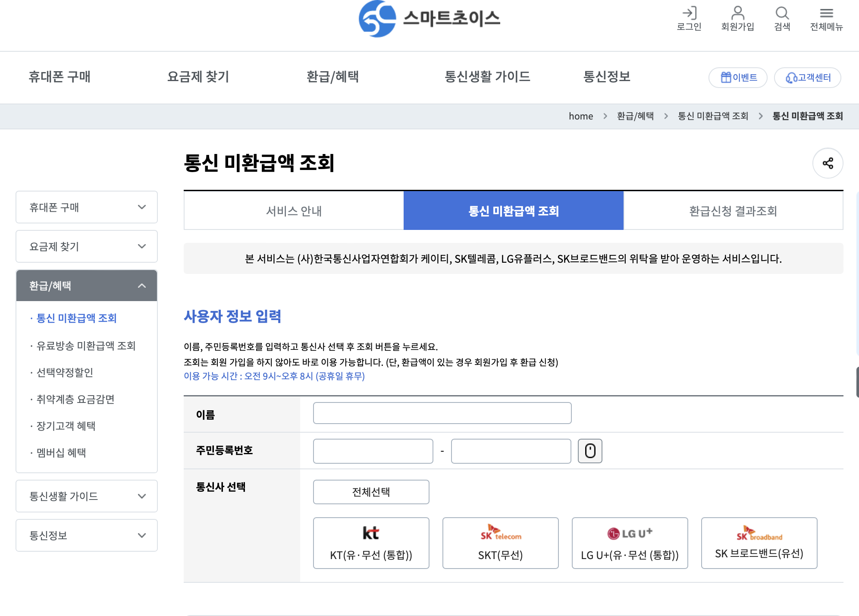Screen dimensions: 859x616
Task: Expand the 통신정보 sidebar section
Action: (x=86, y=535)
